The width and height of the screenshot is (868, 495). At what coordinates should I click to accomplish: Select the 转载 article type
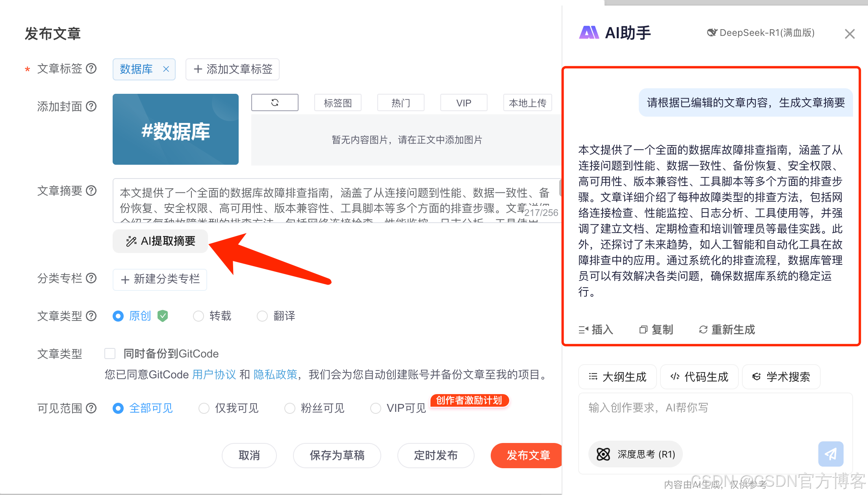(x=198, y=316)
